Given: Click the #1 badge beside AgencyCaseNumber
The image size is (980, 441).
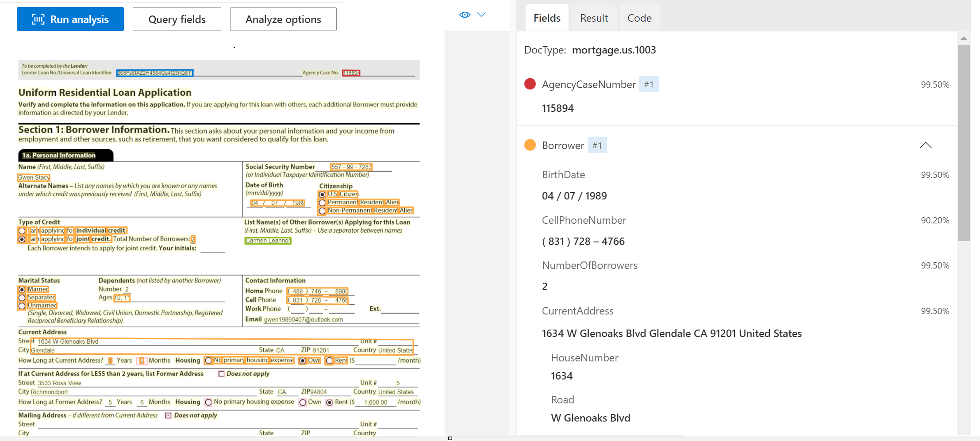Looking at the screenshot, I should point(649,84).
